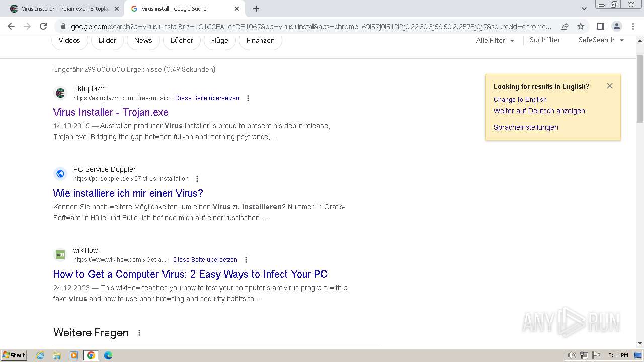The height and width of the screenshot is (362, 644).
Task: Click the 5:11 PM clock
Action: click(x=618, y=355)
